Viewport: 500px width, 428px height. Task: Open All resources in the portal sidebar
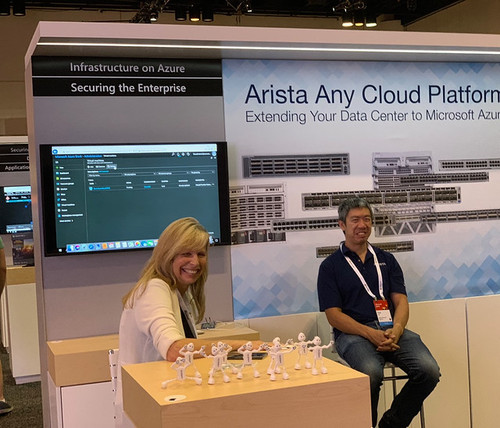[x=63, y=178]
